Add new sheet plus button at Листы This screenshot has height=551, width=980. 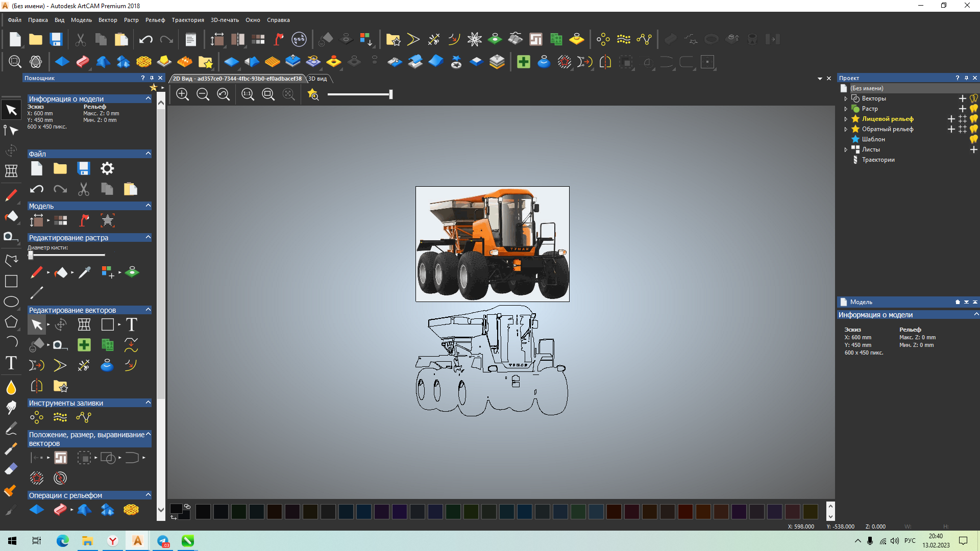[974, 149]
